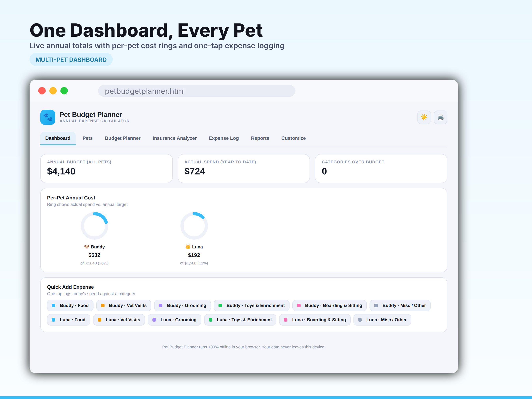The height and width of the screenshot is (399, 532).
Task: Toggle the light/dark theme sun icon
Action: [x=424, y=117]
